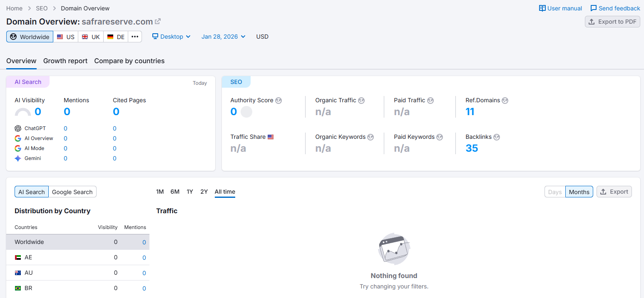Click the BR flag in country list

coord(18,288)
